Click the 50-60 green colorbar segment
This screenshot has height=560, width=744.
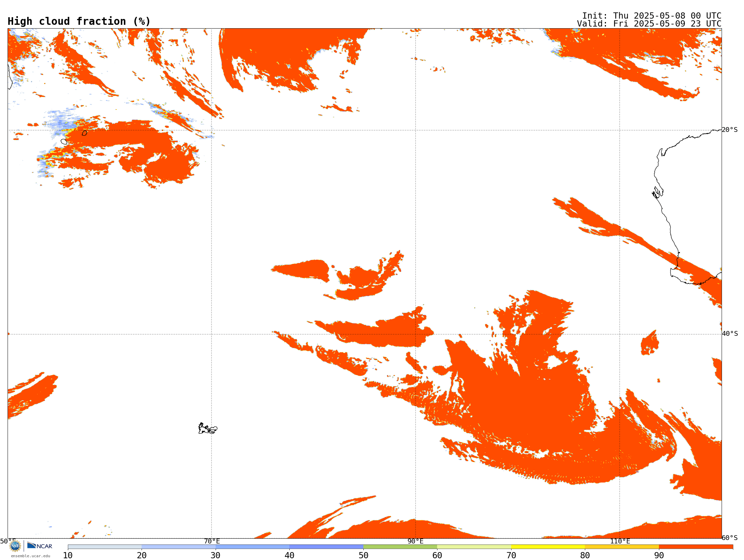[x=400, y=547]
